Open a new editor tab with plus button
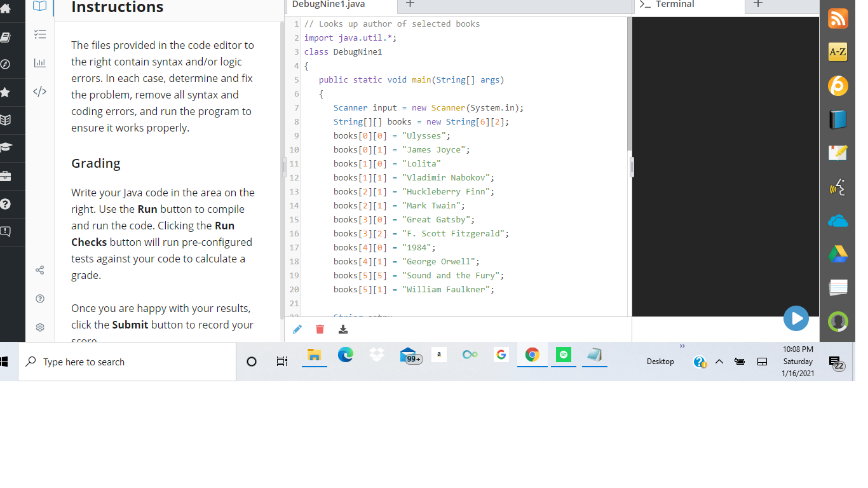 [410, 4]
